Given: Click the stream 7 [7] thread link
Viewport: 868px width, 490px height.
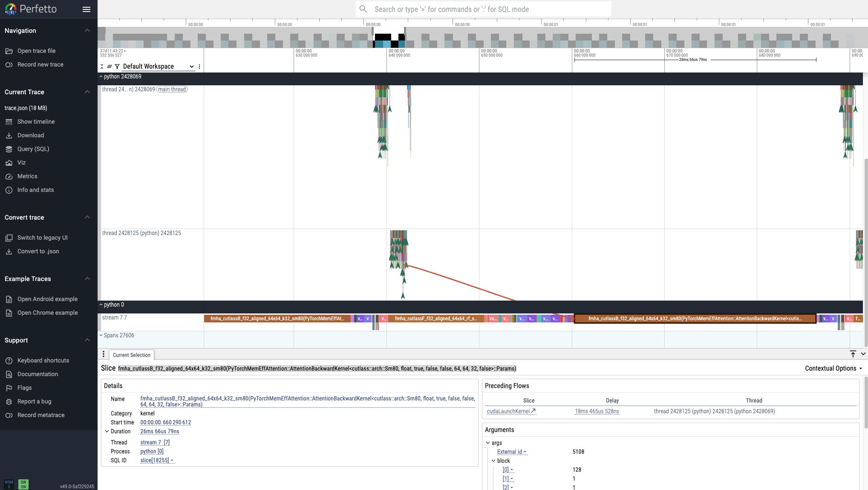Looking at the screenshot, I should coord(155,442).
